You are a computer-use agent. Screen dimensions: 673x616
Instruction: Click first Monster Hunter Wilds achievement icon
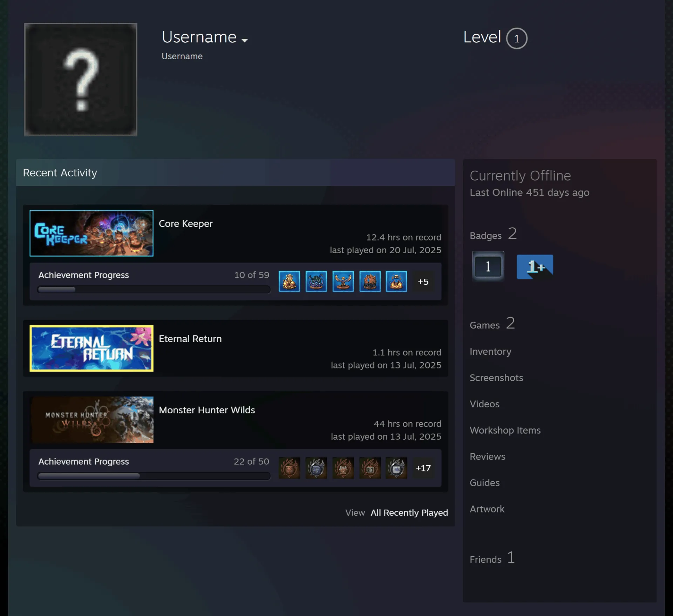[x=289, y=468]
